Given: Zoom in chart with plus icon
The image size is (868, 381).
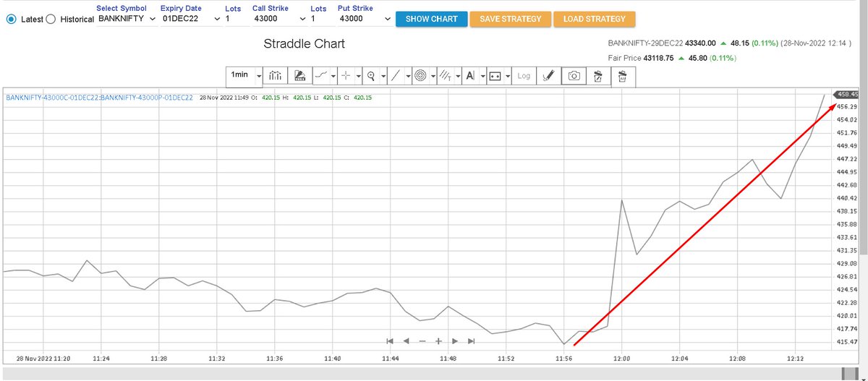Looking at the screenshot, I should point(438,341).
